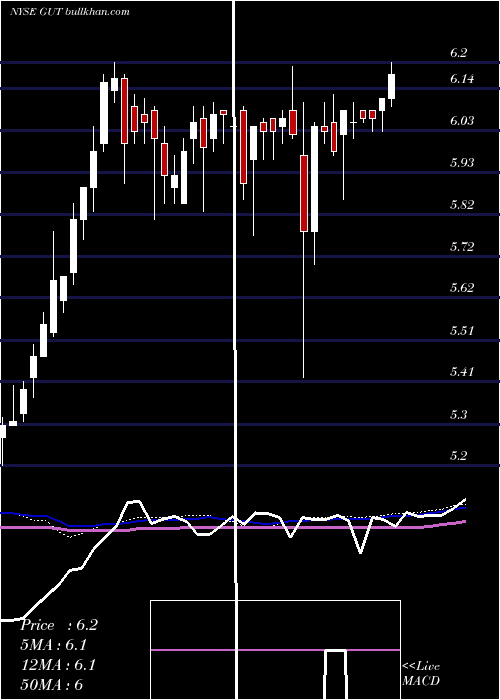
Task: Click the '50MA : 6' readout
Action: tap(52, 685)
